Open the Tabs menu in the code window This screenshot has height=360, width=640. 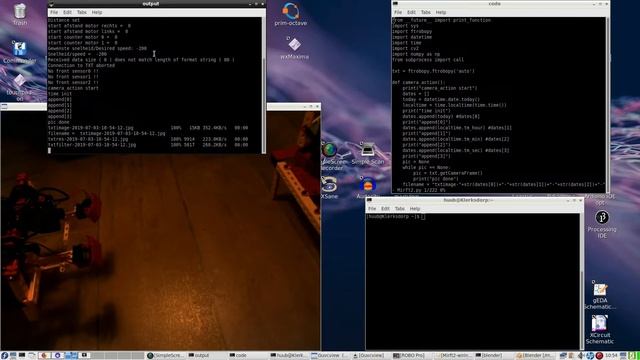coord(426,12)
